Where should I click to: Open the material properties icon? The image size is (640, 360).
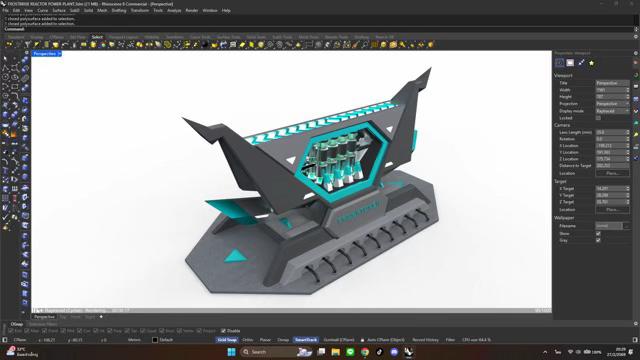pyautogui.click(x=570, y=62)
